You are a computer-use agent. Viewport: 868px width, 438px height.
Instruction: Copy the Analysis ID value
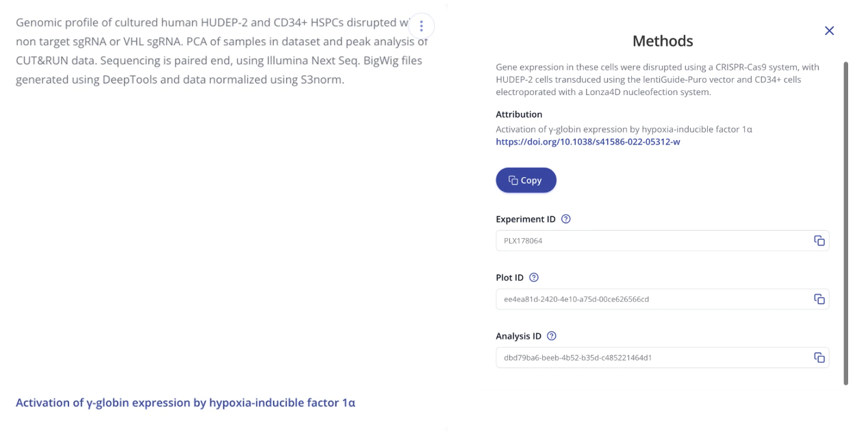click(819, 357)
